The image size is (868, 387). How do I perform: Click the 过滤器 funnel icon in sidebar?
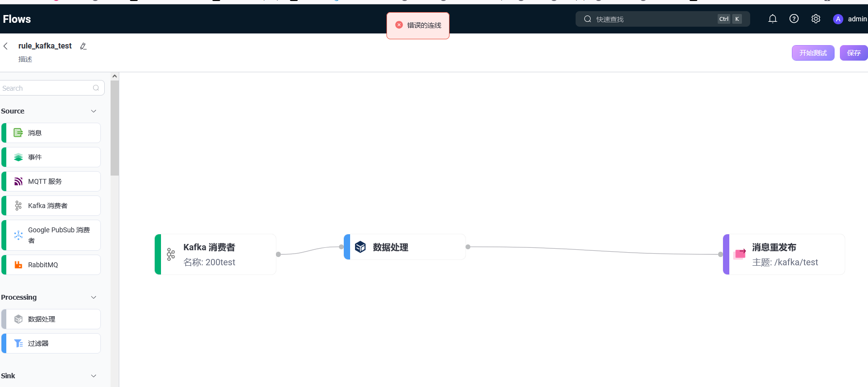pos(18,343)
